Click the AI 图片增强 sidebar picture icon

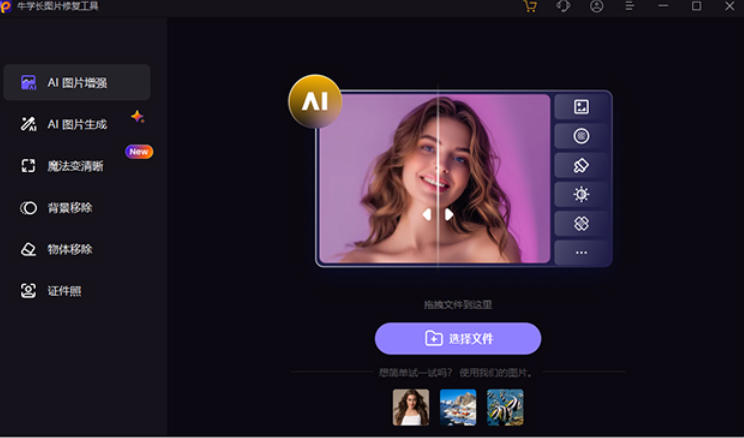pos(28,83)
